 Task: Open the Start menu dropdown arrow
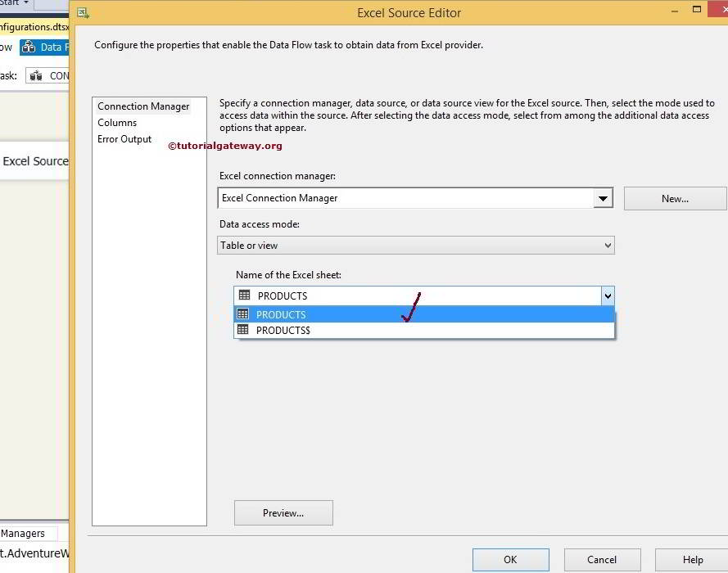(x=26, y=3)
